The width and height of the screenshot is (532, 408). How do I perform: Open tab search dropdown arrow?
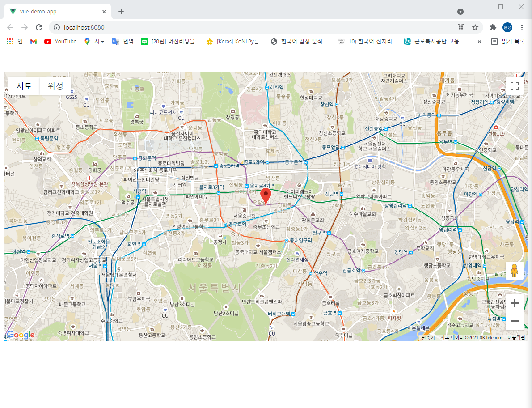(x=460, y=12)
